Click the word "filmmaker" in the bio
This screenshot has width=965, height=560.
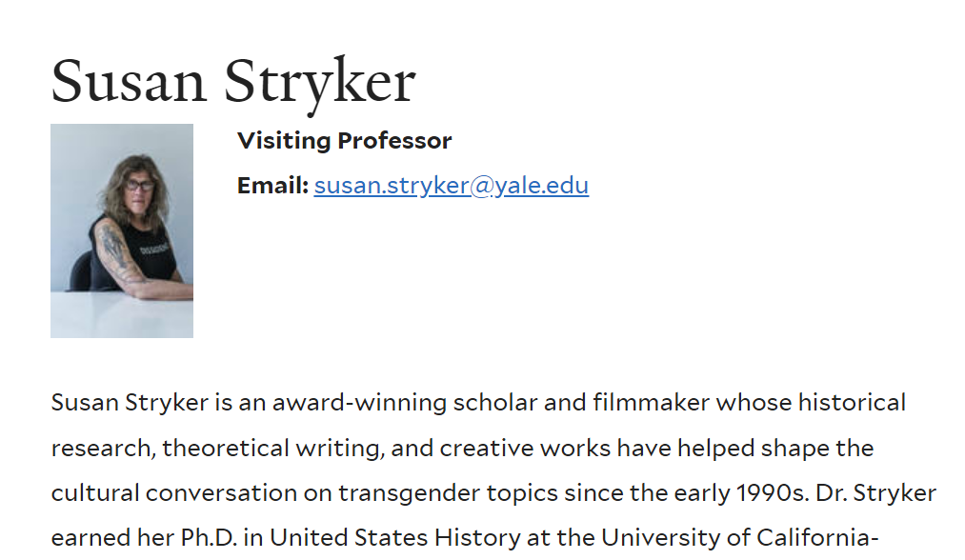[x=651, y=403]
